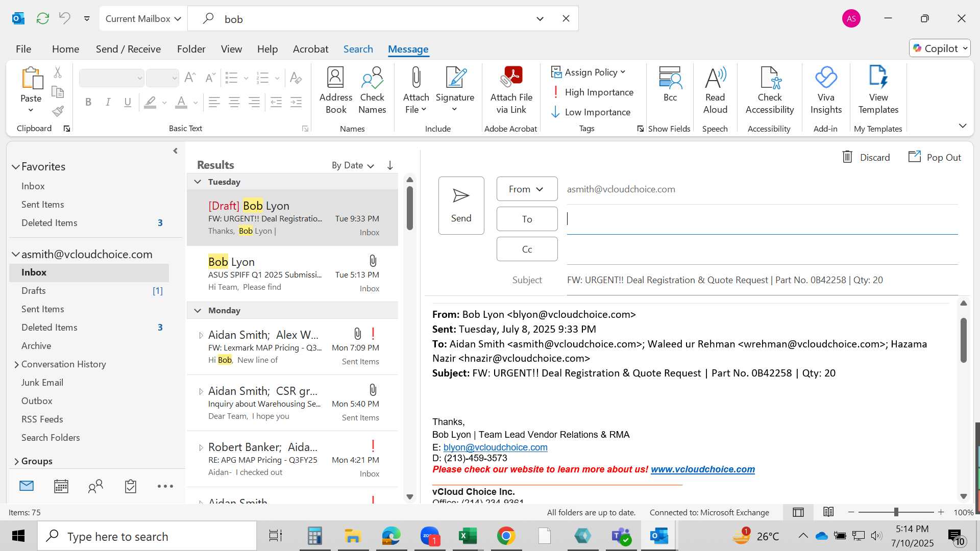The height and width of the screenshot is (551, 980).
Task: Click the Cc button
Action: coord(527,249)
